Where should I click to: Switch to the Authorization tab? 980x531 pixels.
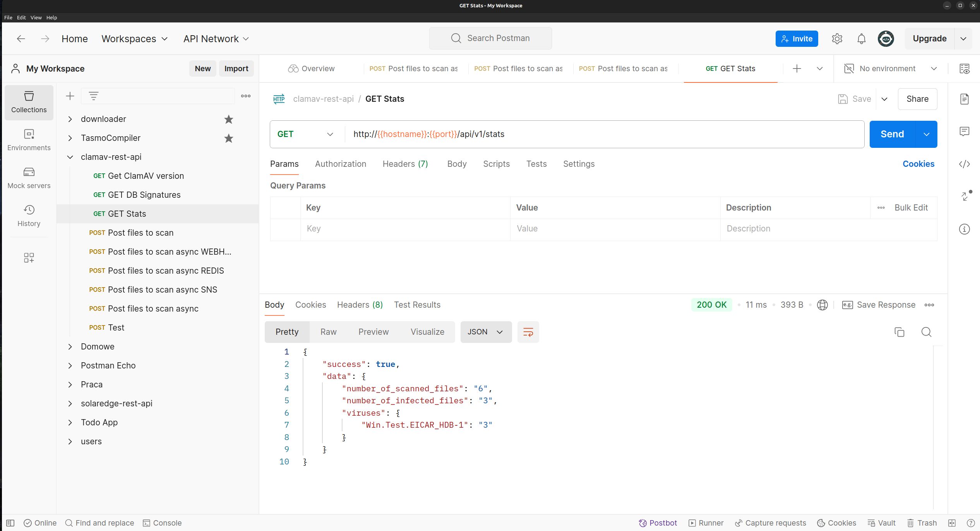point(340,164)
